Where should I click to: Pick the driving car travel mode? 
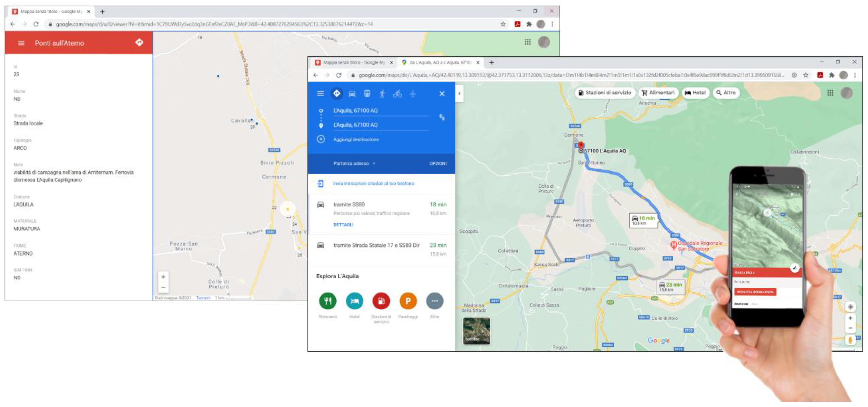pyautogui.click(x=352, y=94)
